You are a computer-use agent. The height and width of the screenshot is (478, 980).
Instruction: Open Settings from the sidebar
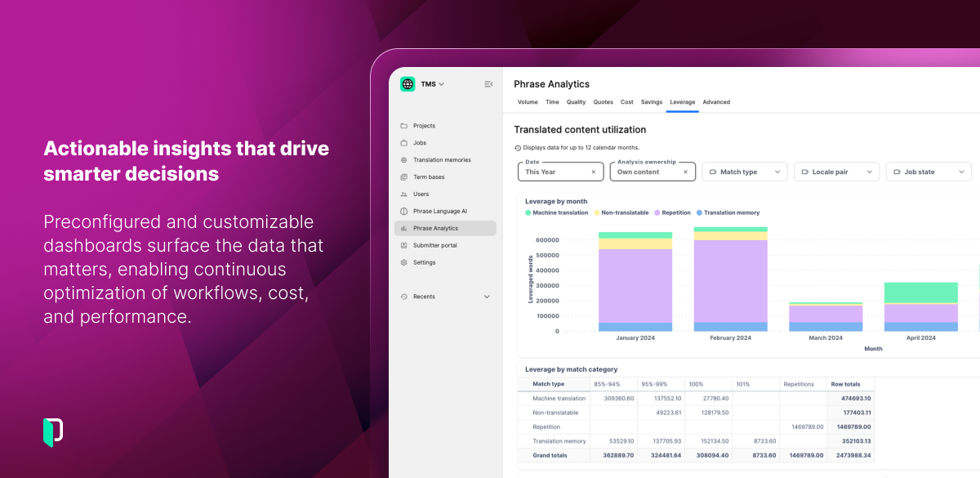[x=424, y=262]
